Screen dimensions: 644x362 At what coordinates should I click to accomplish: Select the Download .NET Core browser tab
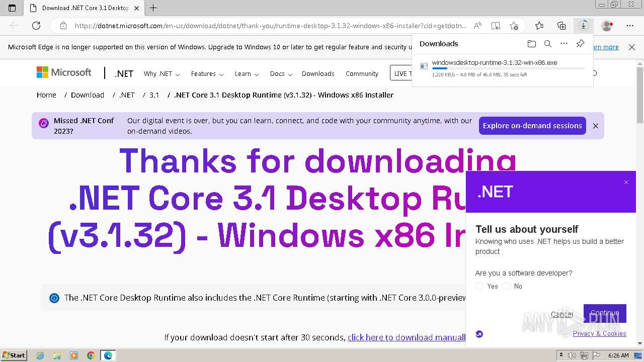coord(85,8)
